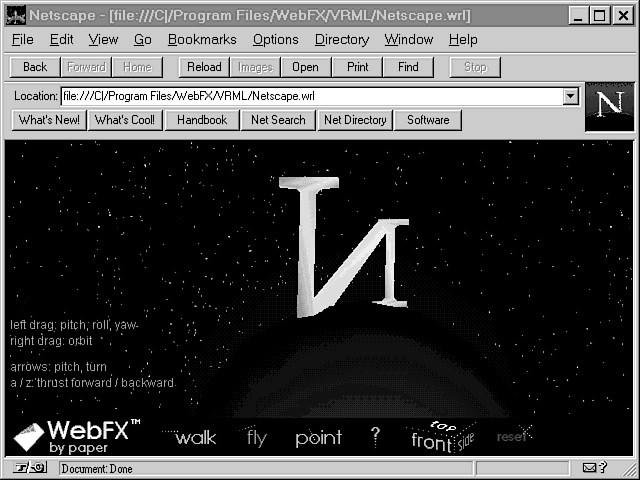The height and width of the screenshot is (480, 640).
Task: Open the question mark help in WebFX
Action: click(x=376, y=436)
